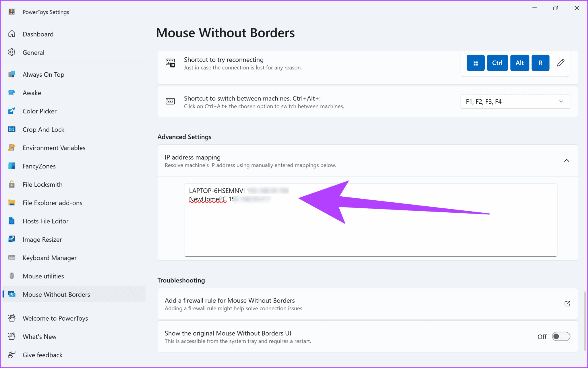The image size is (588, 368).
Task: Select the Color Picker sidebar icon
Action: tap(11, 111)
